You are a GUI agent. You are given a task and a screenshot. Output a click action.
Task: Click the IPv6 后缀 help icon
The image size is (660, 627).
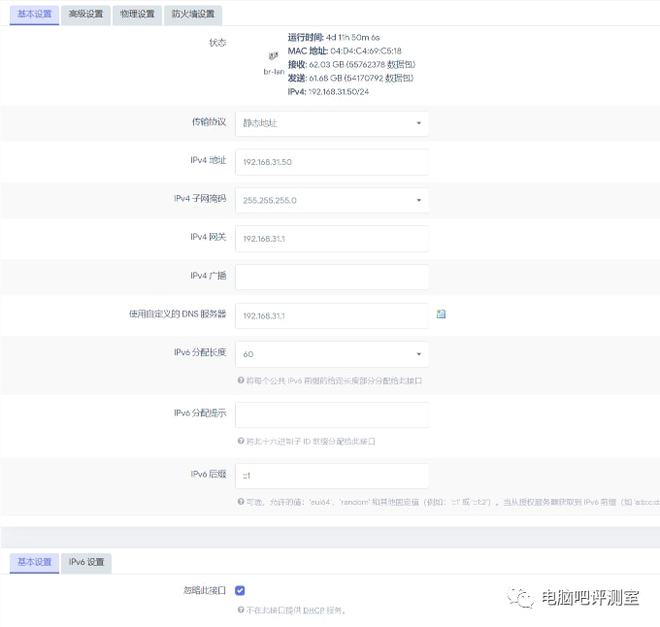coord(241,502)
